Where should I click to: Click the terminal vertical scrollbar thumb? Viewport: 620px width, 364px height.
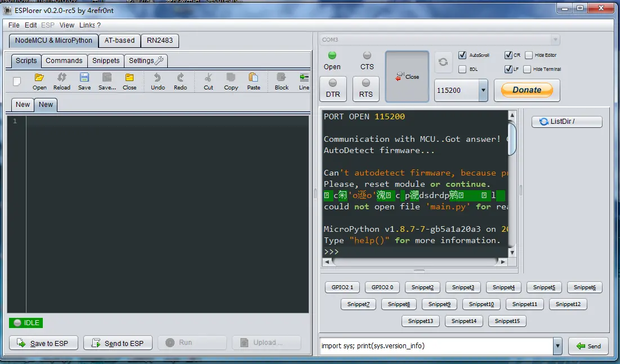pos(512,139)
